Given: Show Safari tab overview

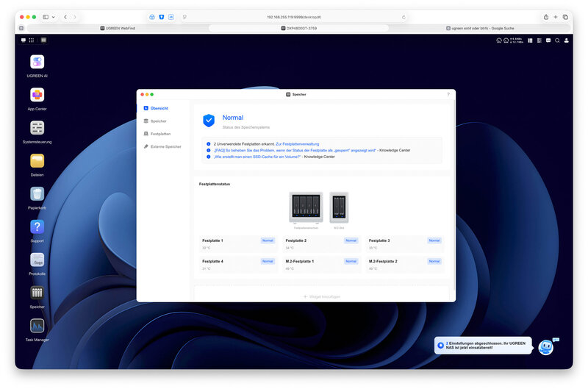Looking at the screenshot, I should 565,17.
